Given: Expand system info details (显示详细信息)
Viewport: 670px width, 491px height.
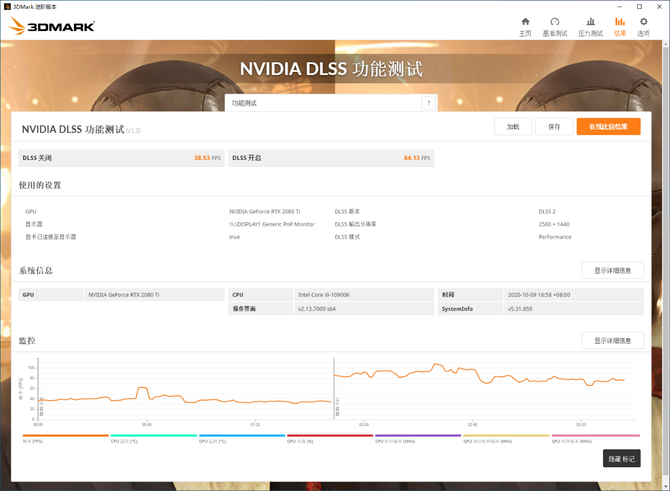Looking at the screenshot, I should pos(612,270).
